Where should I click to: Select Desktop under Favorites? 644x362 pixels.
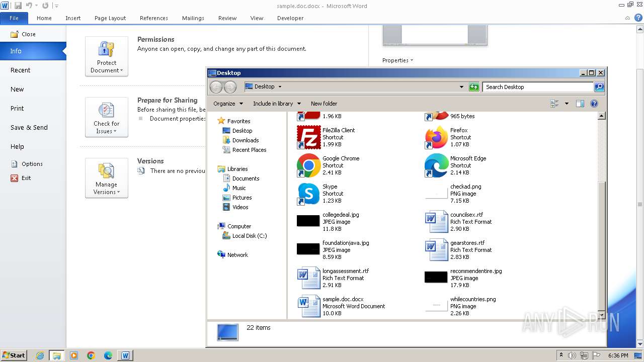click(x=237, y=131)
